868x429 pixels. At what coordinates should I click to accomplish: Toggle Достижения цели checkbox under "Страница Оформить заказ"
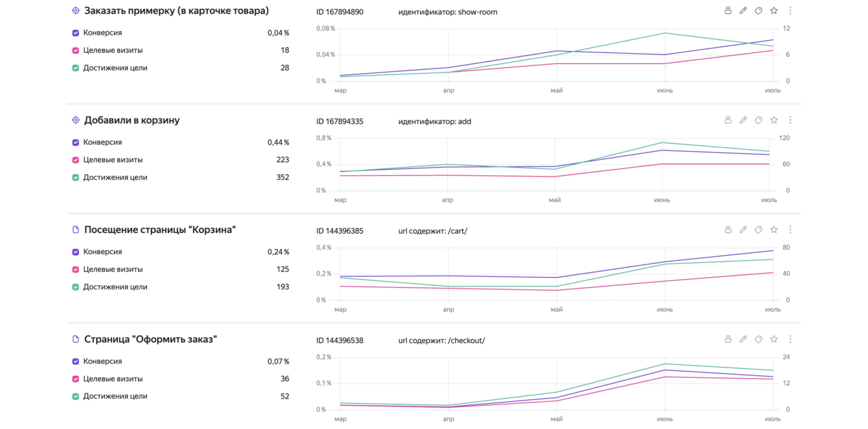[x=76, y=397]
